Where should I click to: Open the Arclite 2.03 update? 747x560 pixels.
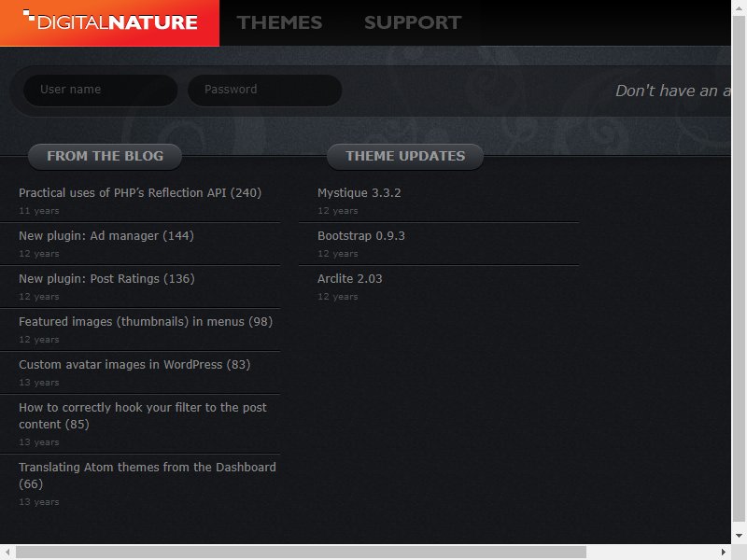click(x=349, y=278)
